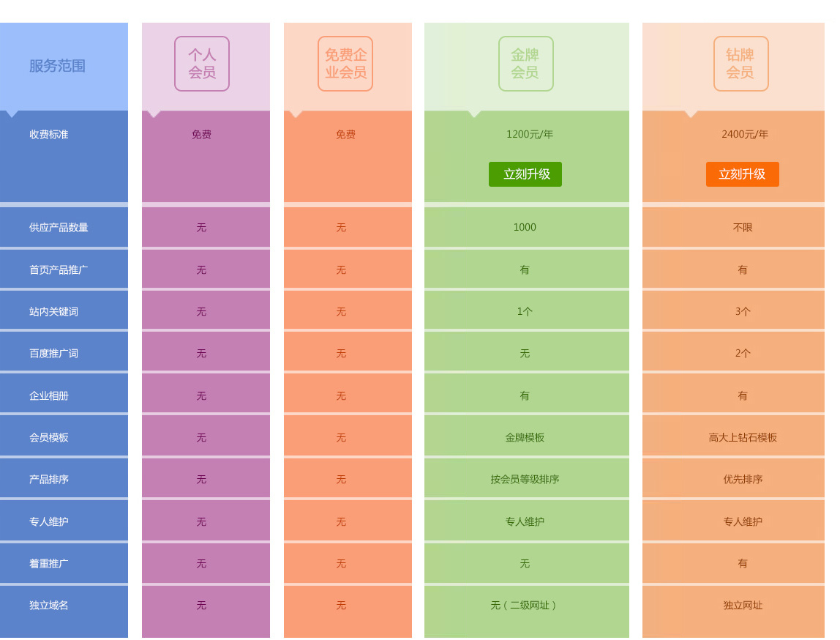This screenshot has height=640, width=840.
Task: Select the 个人会员 plan badge
Action: pyautogui.click(x=202, y=64)
